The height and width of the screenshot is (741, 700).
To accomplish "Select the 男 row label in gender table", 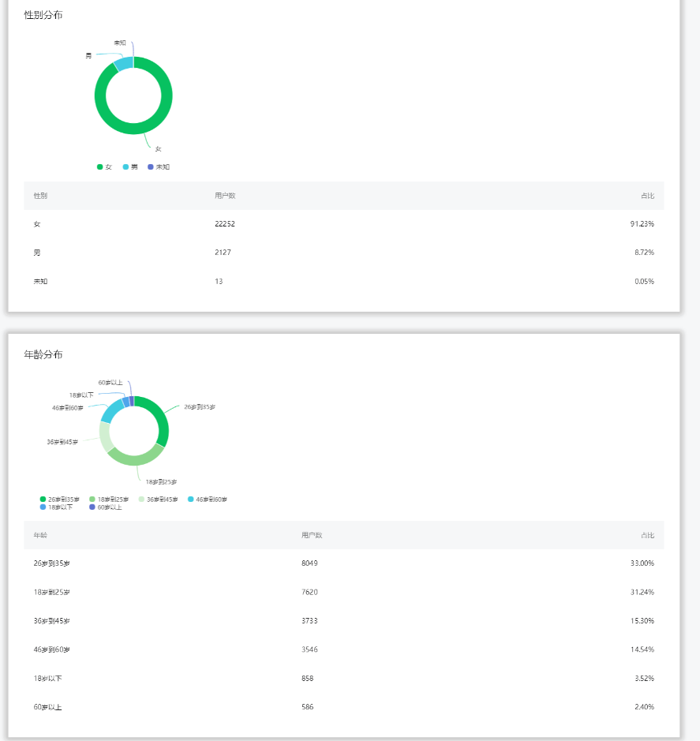I will (x=37, y=253).
